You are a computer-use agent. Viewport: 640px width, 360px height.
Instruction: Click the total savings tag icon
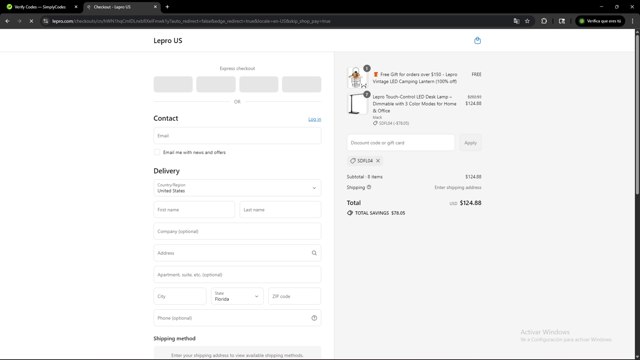click(350, 213)
